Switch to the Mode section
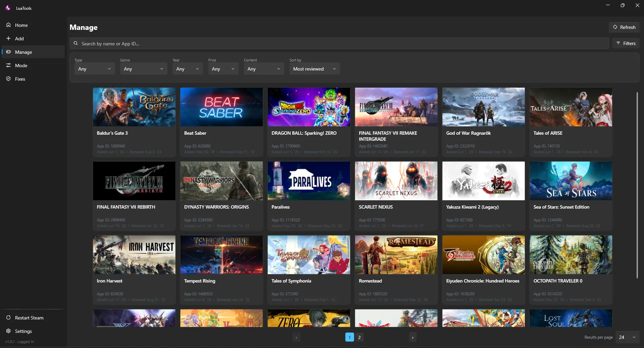This screenshot has width=644, height=348. [x=33, y=66]
